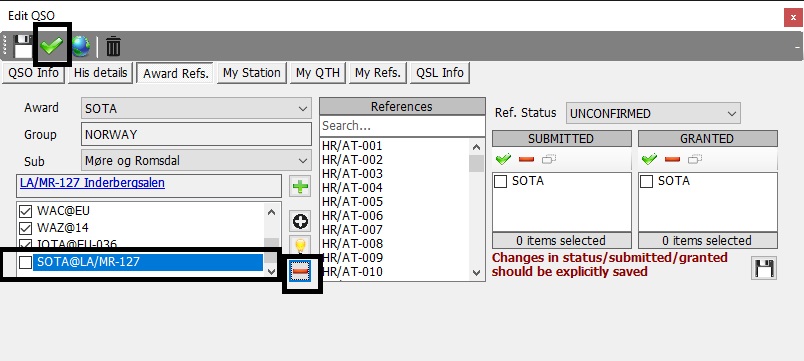Select reference HR/AT-009
804x361 pixels.
click(352, 257)
